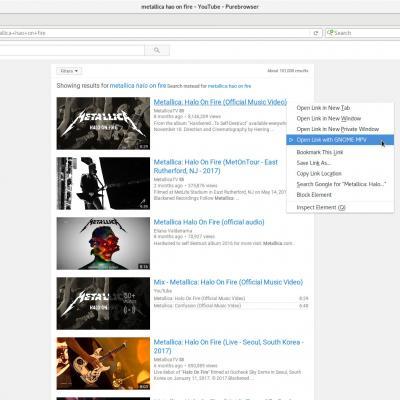
Task: Click the results count text
Action: pos(288,71)
